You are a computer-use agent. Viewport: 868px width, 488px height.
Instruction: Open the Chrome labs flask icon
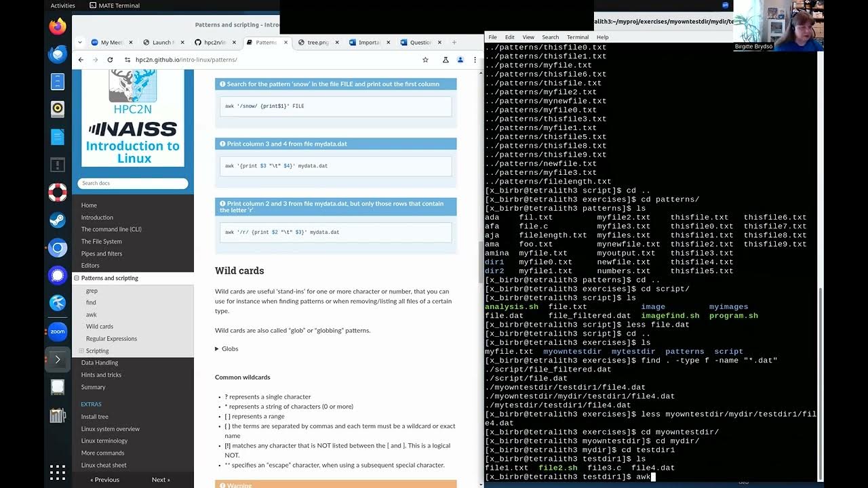(446, 60)
